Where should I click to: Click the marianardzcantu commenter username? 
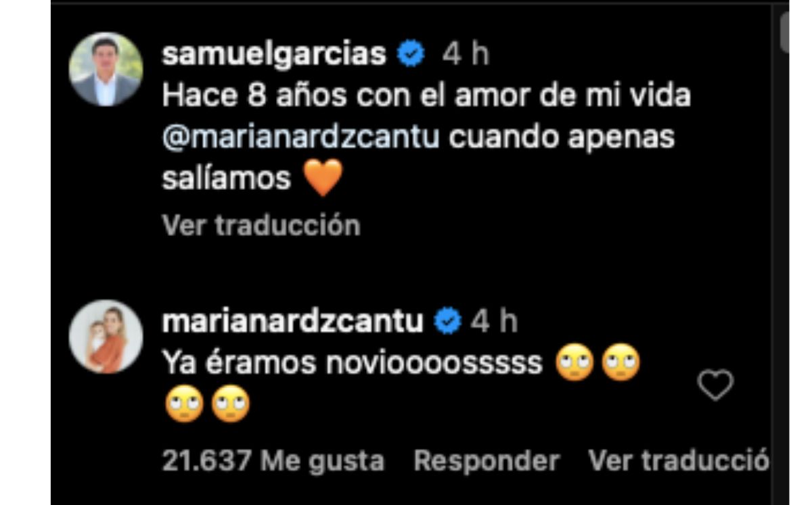(292, 322)
